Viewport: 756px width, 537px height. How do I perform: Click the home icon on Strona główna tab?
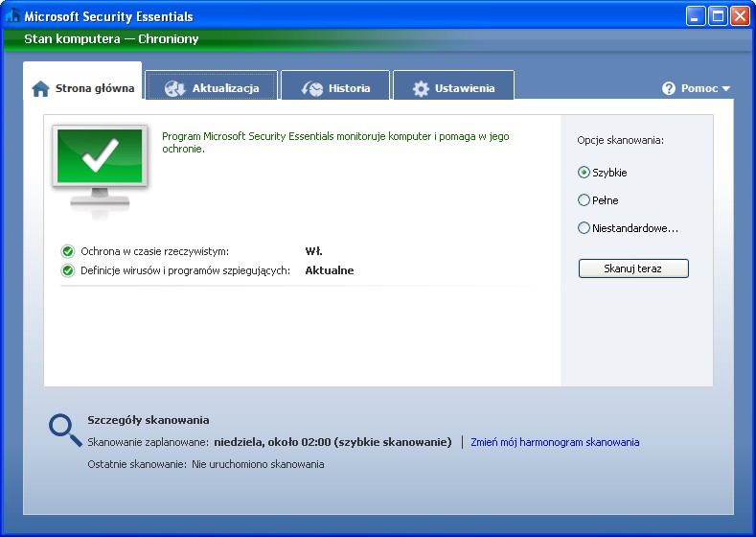[x=40, y=89]
